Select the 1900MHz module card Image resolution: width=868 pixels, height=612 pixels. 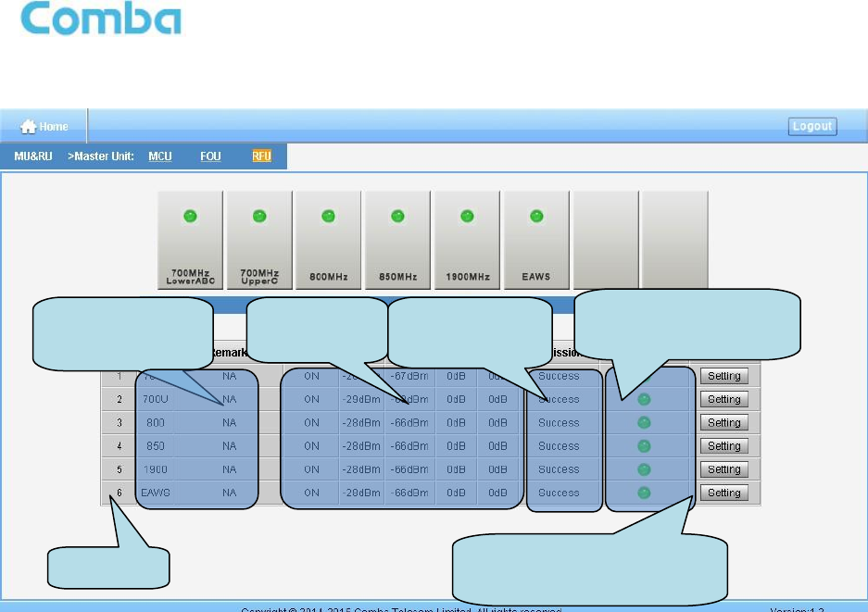(x=467, y=240)
